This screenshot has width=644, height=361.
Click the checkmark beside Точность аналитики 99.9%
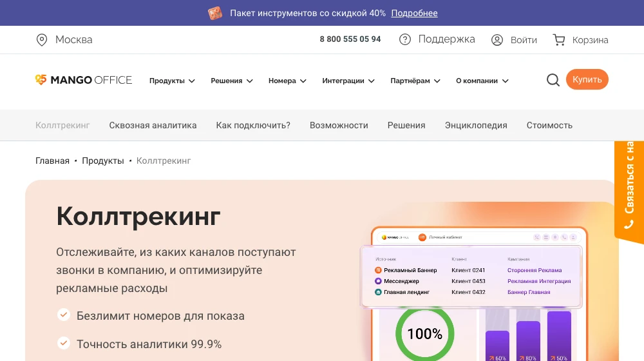click(x=64, y=343)
